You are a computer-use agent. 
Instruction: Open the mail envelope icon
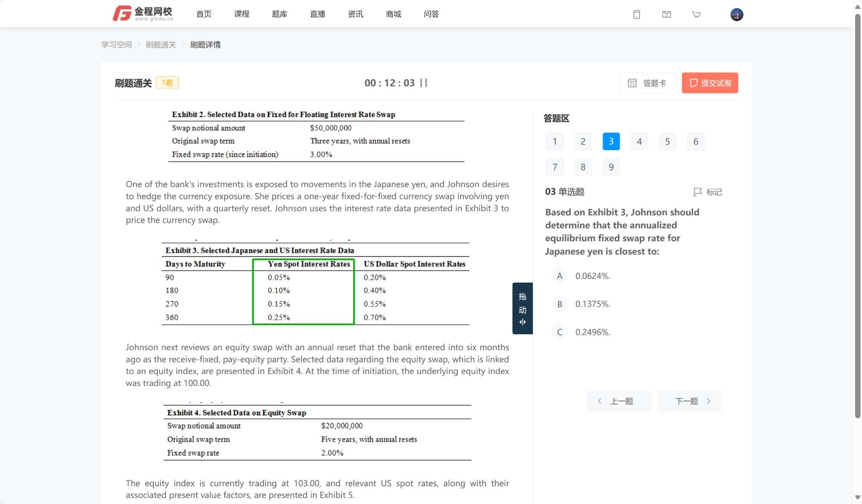(666, 15)
